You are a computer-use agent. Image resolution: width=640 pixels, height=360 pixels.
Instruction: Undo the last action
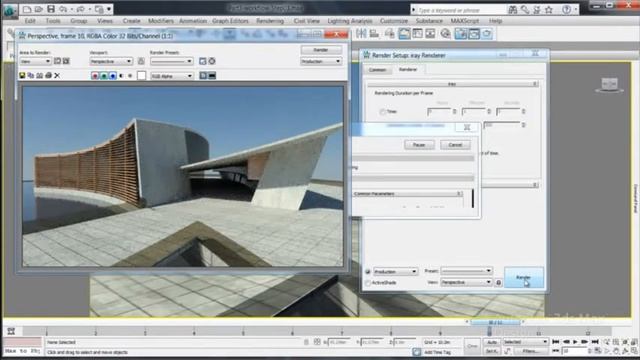[x=63, y=9]
